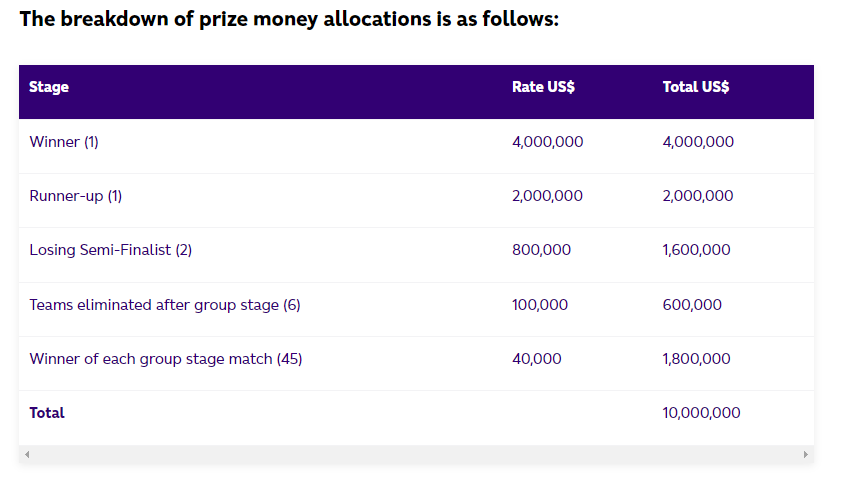
Task: Click the "Total US$" column header
Action: point(696,87)
